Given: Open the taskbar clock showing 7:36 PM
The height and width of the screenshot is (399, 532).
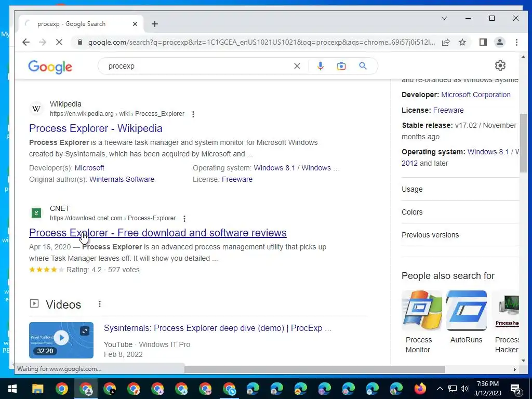Looking at the screenshot, I should pos(487,389).
